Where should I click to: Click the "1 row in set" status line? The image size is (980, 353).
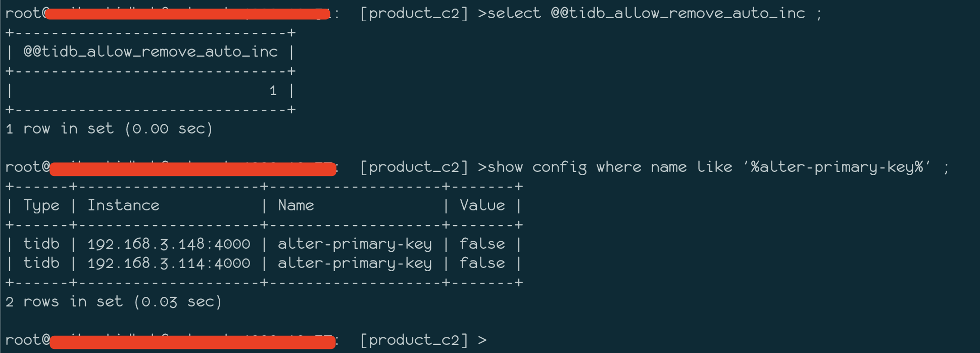(x=109, y=129)
